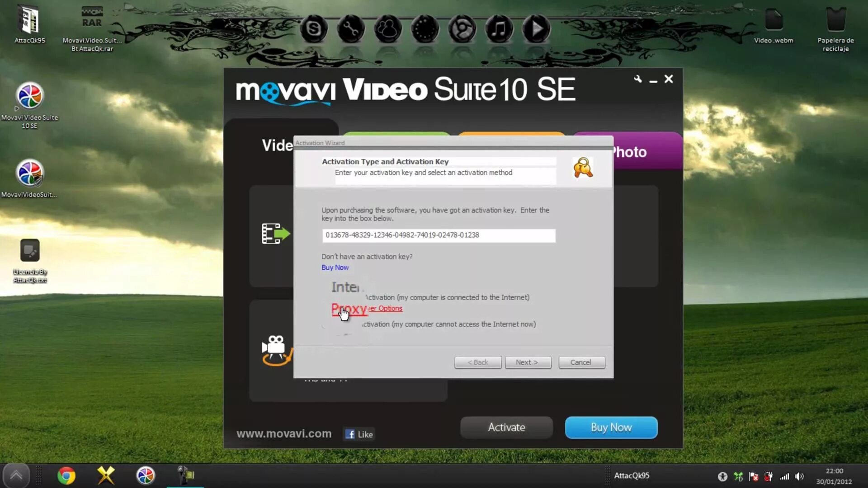Click Chrome browser icon in taskbar
This screenshot has width=868, height=488.
(66, 475)
